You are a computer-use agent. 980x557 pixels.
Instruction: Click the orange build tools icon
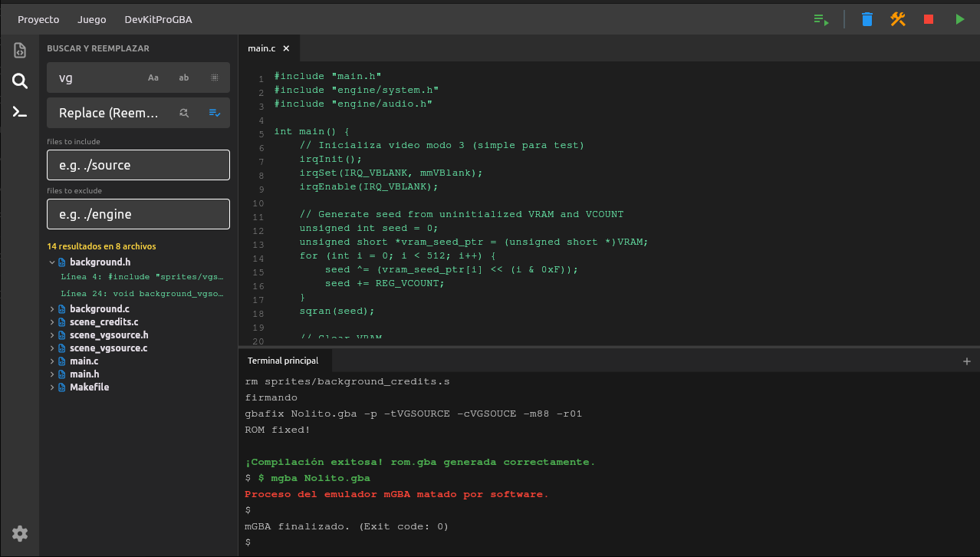point(898,19)
